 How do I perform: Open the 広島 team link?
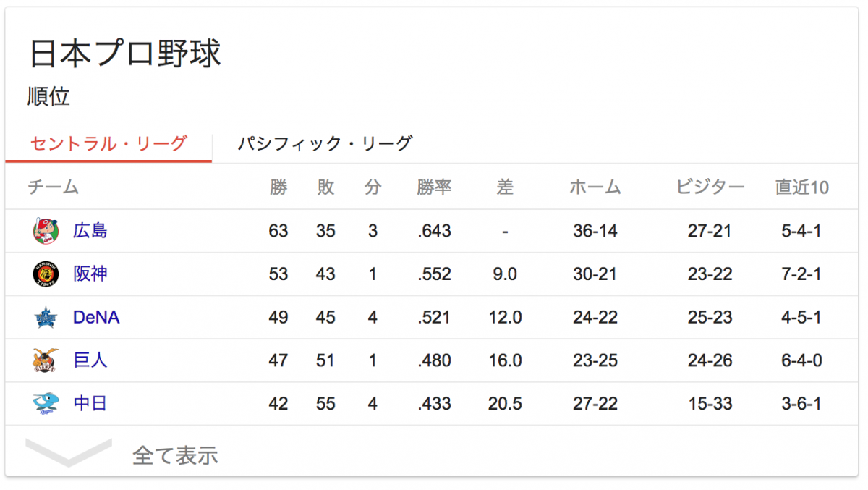(90, 231)
